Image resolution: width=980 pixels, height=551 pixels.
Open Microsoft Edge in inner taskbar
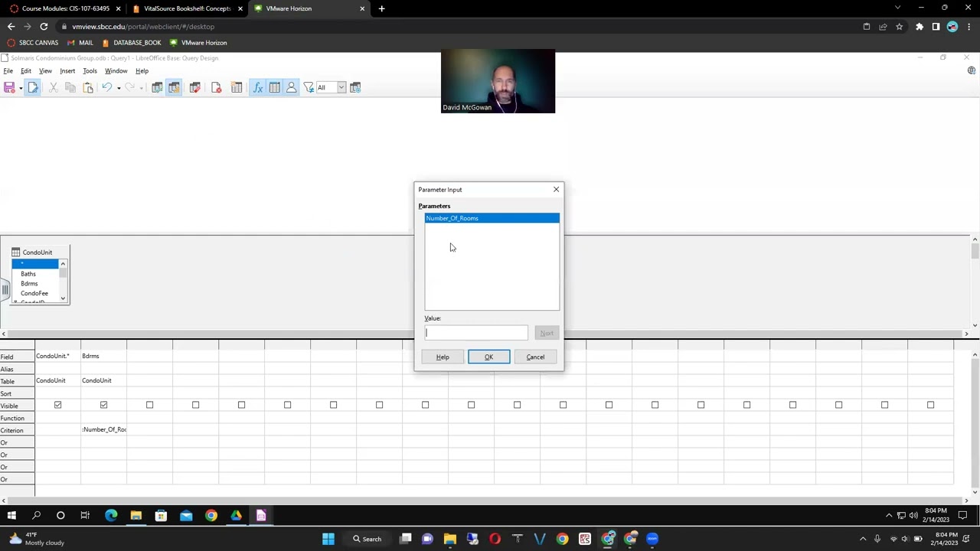pos(111,516)
